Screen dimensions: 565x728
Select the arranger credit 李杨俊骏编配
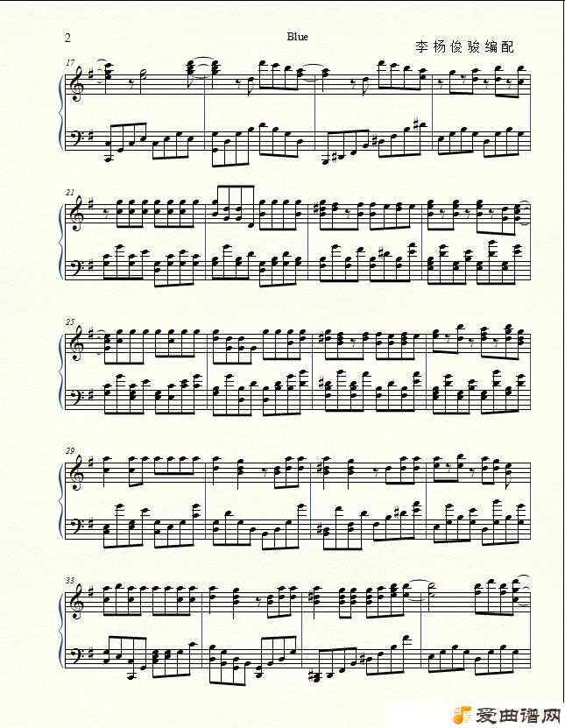click(465, 47)
